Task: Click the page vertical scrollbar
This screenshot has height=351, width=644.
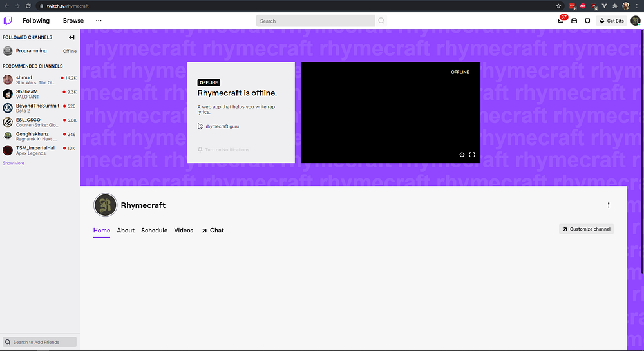Action: 642,152
